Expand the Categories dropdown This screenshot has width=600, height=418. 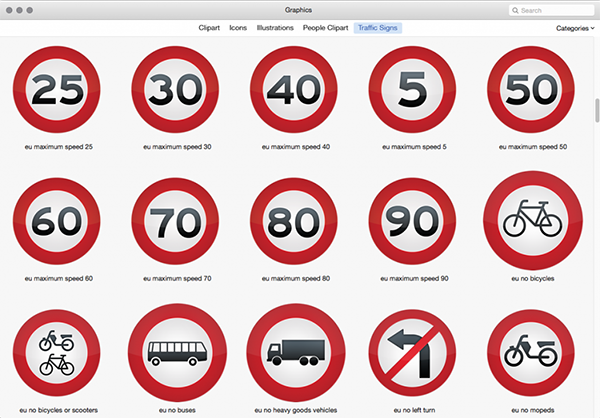click(x=575, y=28)
